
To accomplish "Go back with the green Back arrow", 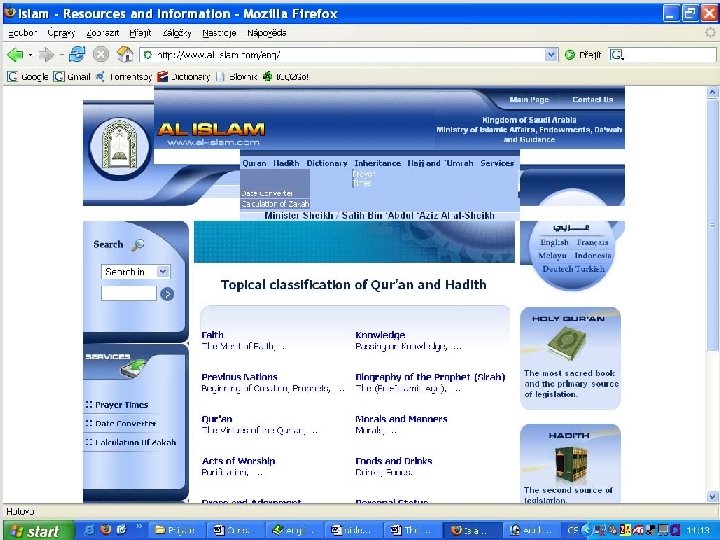I will coord(15,55).
